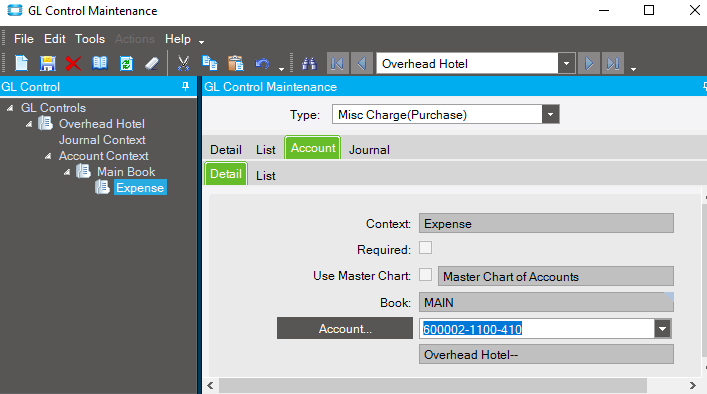The width and height of the screenshot is (707, 394).
Task: Switch to the inner List sub-tab
Action: [x=266, y=176]
